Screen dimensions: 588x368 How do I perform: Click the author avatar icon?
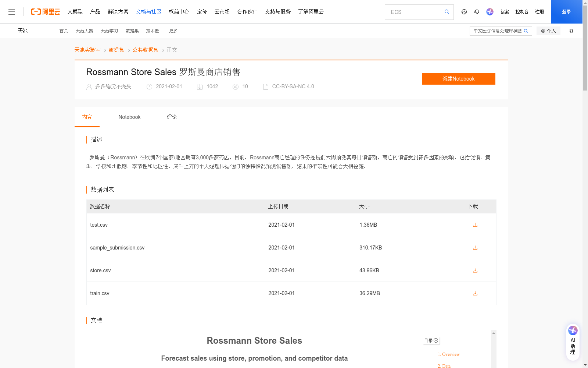[89, 87]
